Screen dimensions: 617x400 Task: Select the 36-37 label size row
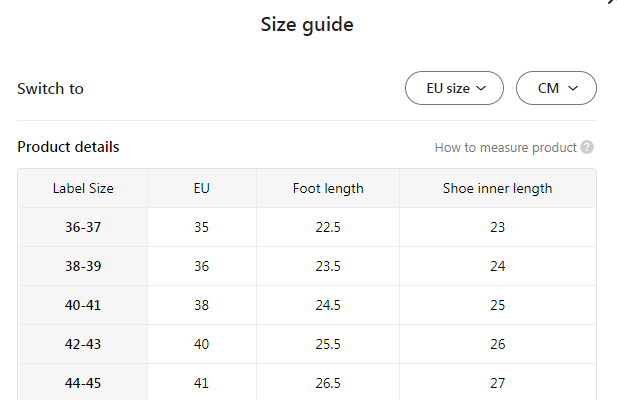tap(83, 227)
